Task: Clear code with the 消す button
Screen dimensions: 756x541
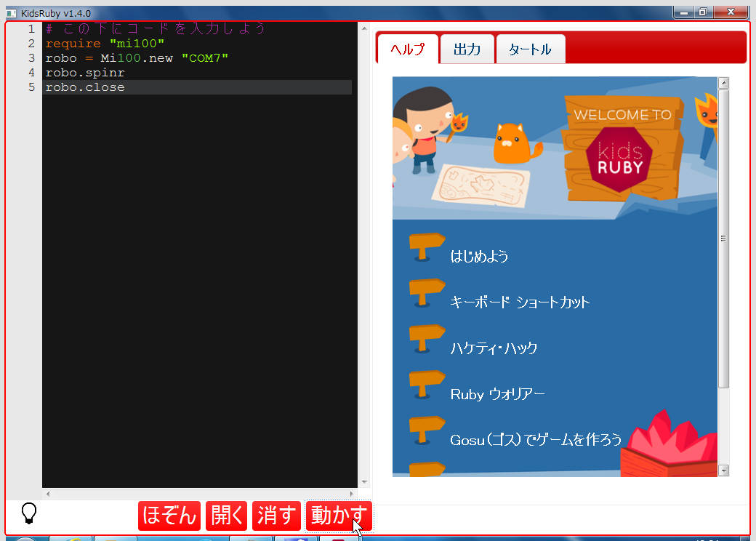Action: (276, 516)
